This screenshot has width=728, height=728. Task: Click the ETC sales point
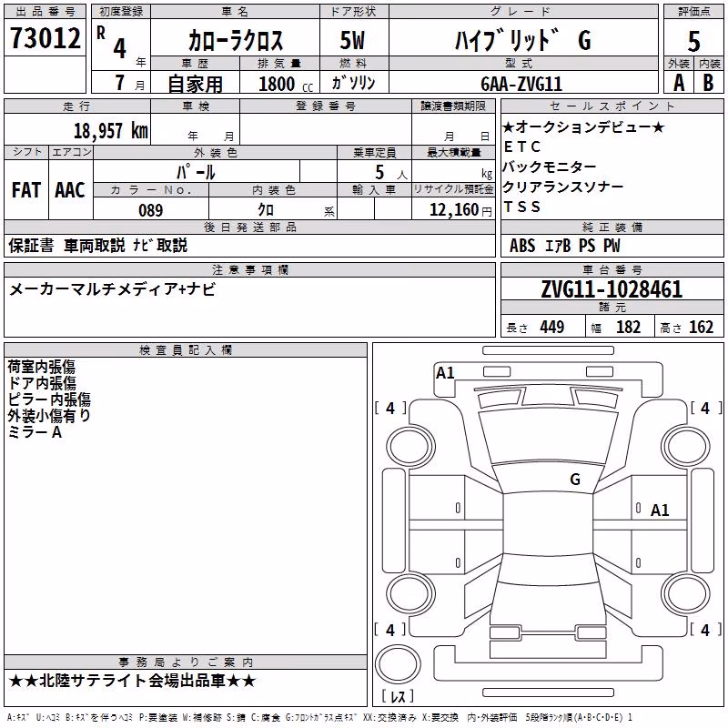pos(521,147)
